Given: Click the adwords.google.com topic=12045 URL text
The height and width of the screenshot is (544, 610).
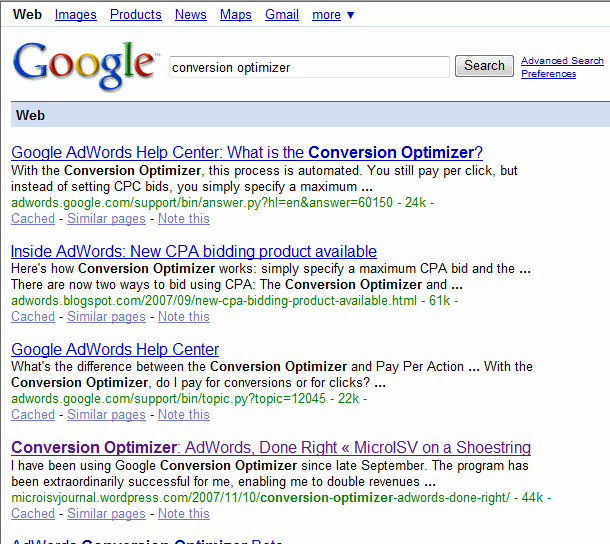Looking at the screenshot, I should 168,398.
